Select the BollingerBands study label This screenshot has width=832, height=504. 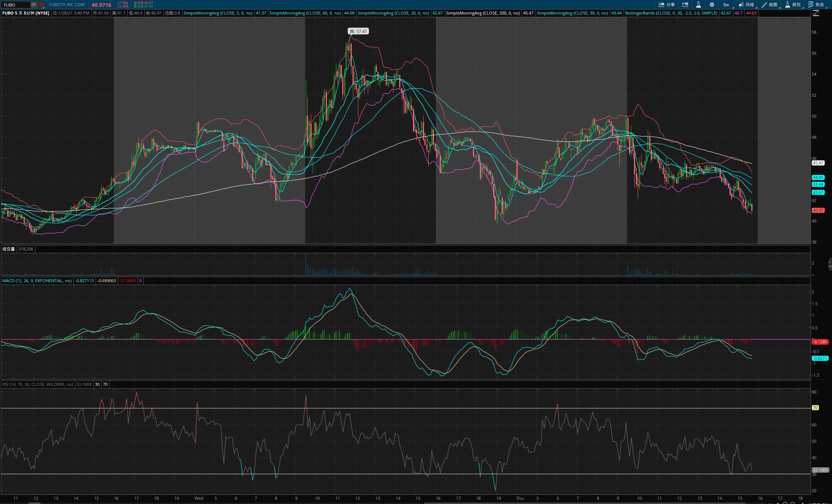tap(671, 13)
